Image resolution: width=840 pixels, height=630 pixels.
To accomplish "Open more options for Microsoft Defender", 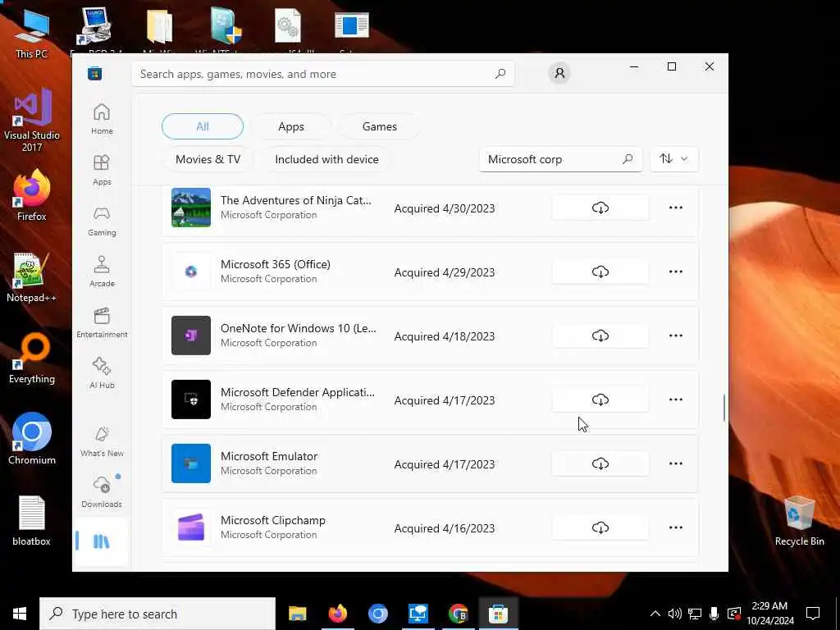I will (676, 399).
